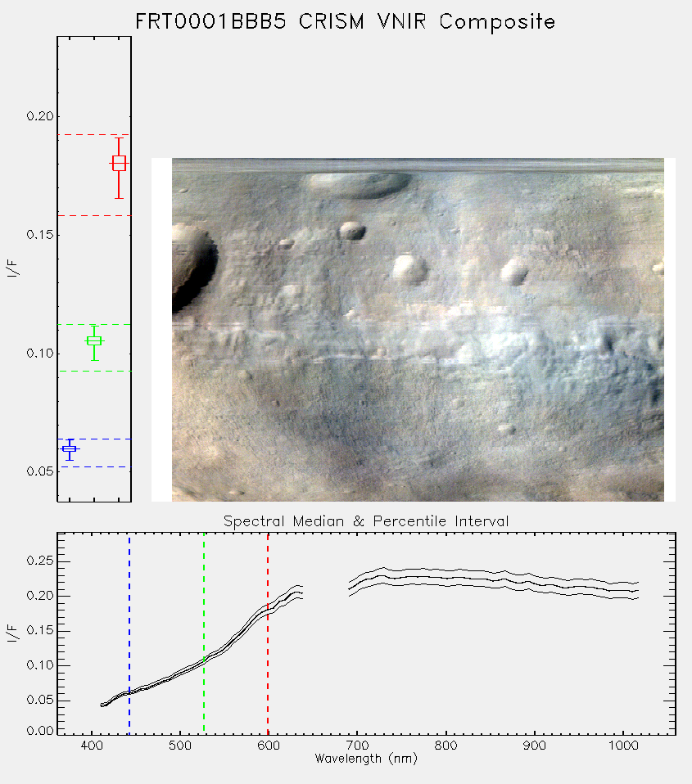692x784 pixels.
Task: Click the elongated crater at top of image
Action: 357,184
